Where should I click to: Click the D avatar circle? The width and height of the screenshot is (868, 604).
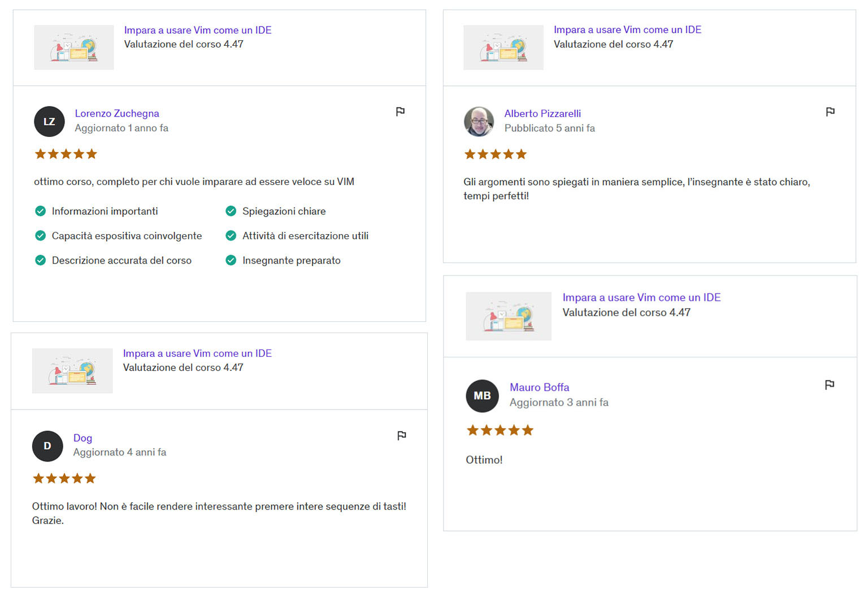(x=47, y=446)
